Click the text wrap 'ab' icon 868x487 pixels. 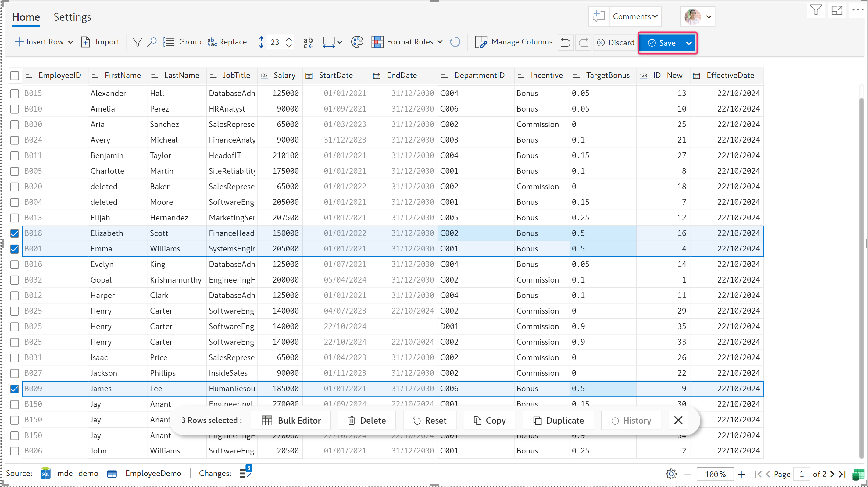(308, 42)
